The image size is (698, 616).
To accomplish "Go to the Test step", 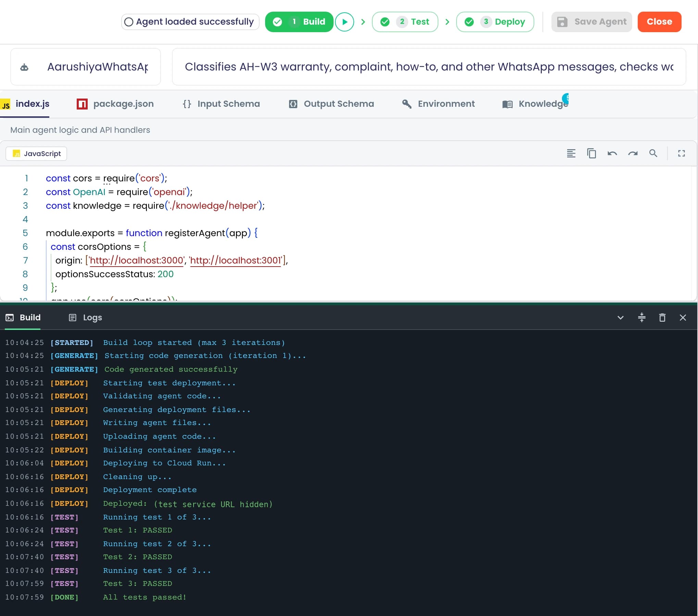I will pos(405,22).
